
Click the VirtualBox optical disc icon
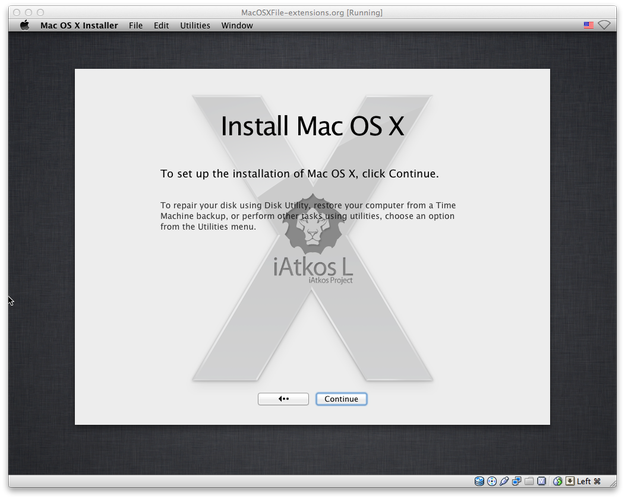492,481
